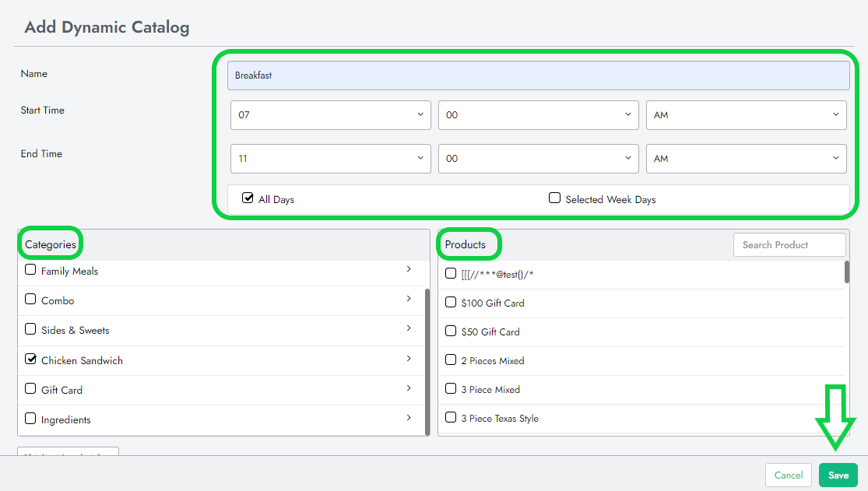The height and width of the screenshot is (491, 868).
Task: Uncheck the Chicken Sandwich category
Action: 31,359
